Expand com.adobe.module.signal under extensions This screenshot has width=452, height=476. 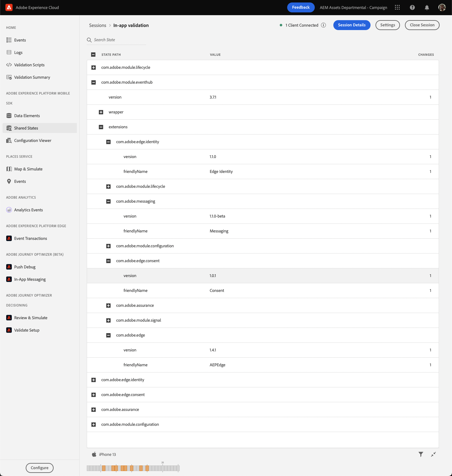pos(108,320)
